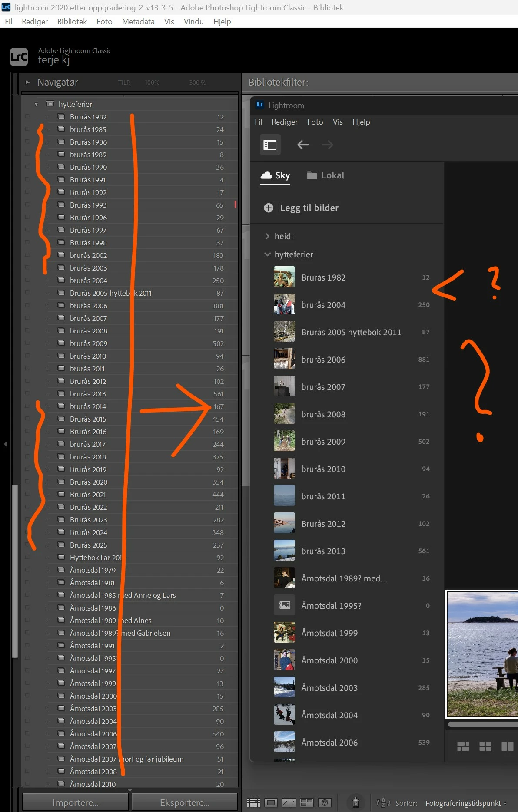Open the Bibliotek menu in Lightroom Classic
Image resolution: width=518 pixels, height=812 pixels.
(x=72, y=22)
